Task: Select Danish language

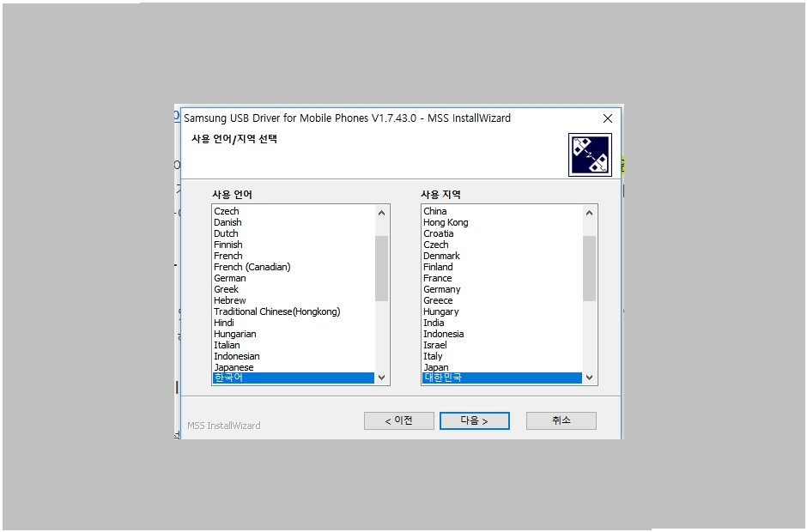Action: [294, 222]
